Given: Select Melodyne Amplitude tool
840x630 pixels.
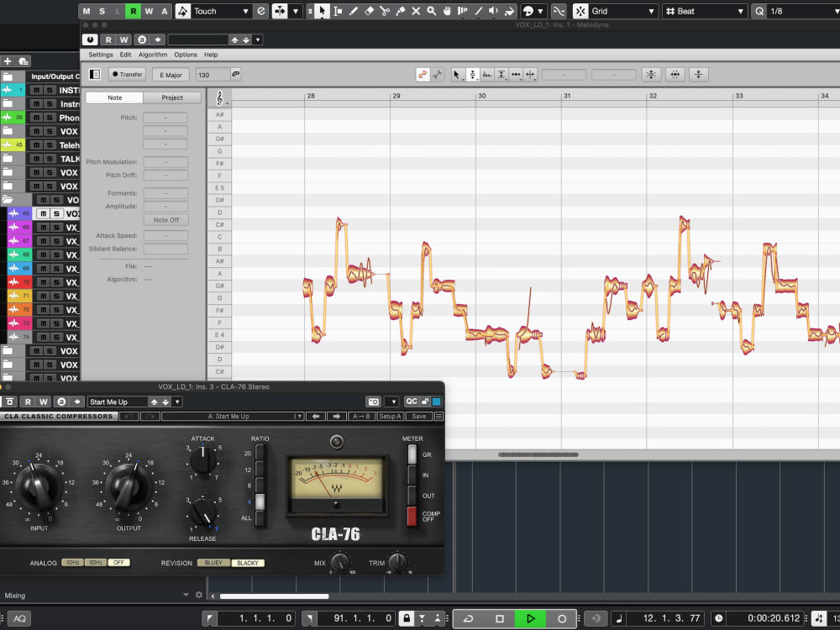Looking at the screenshot, I should point(501,75).
